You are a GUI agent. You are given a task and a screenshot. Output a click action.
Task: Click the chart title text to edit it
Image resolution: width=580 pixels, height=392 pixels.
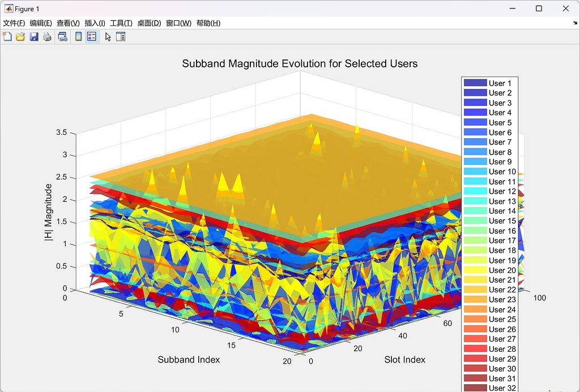click(x=299, y=63)
